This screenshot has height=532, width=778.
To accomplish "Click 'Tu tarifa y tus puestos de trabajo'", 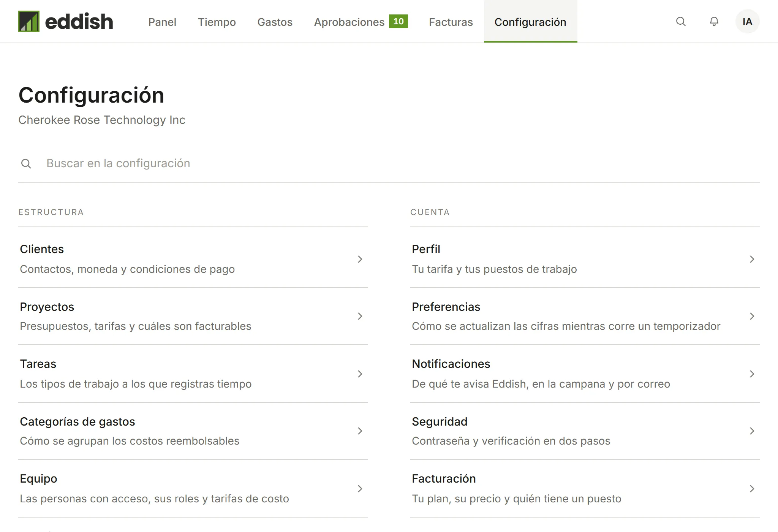I will 494,269.
